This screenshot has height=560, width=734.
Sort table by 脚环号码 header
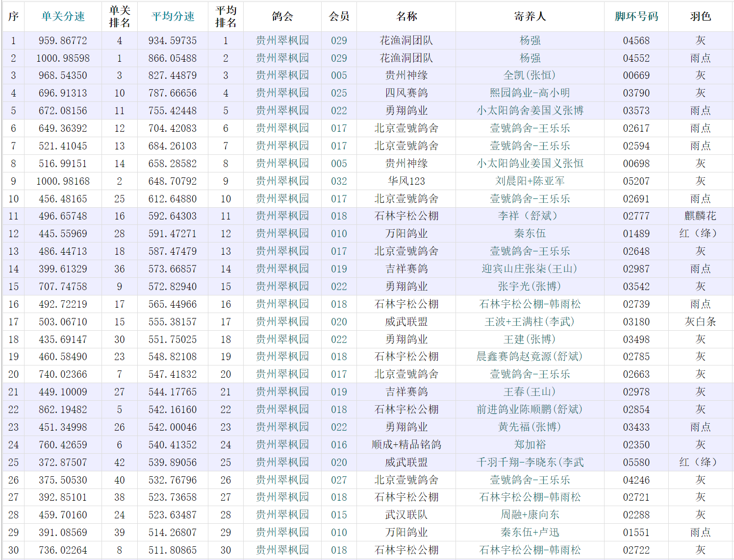coord(636,17)
